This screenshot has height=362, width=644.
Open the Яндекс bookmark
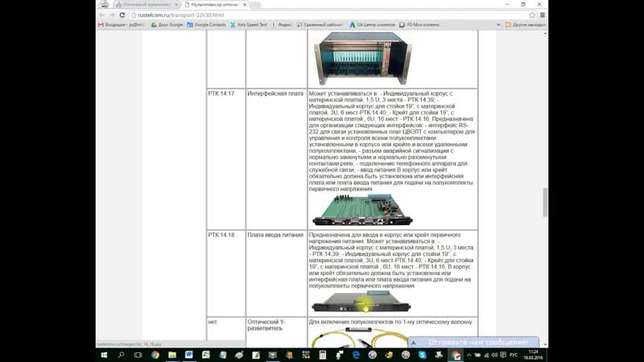pos(282,25)
